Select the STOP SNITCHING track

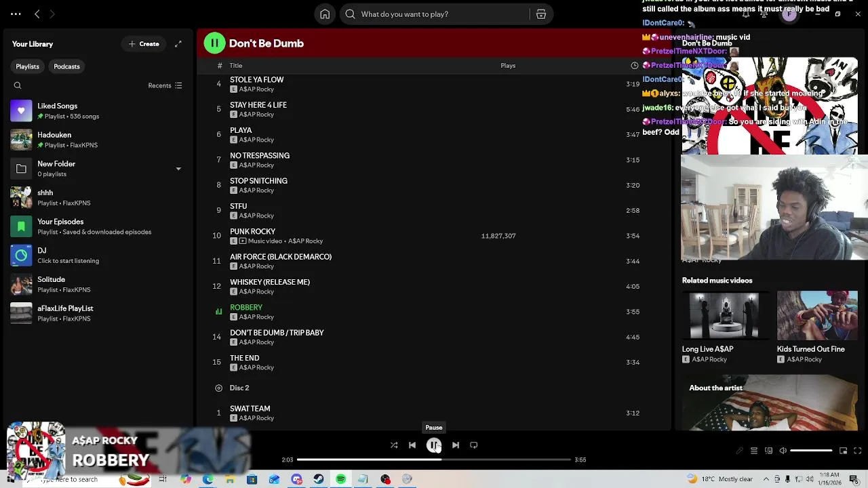coord(434,185)
